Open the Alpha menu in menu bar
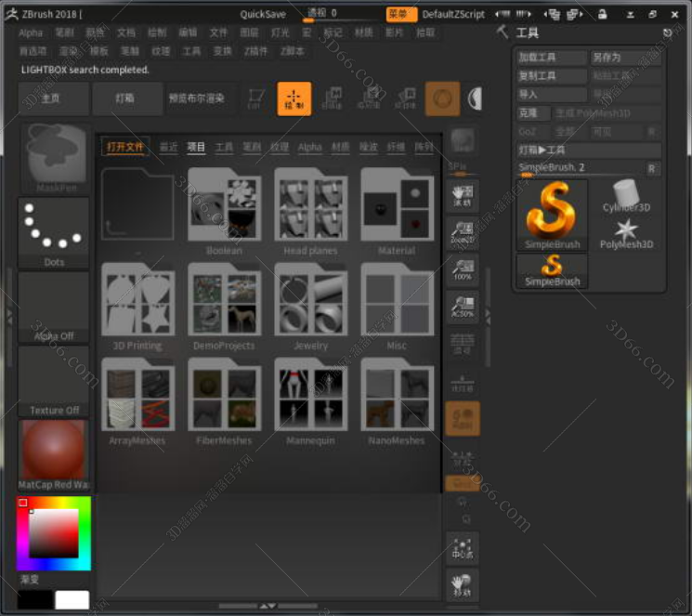 (31, 33)
